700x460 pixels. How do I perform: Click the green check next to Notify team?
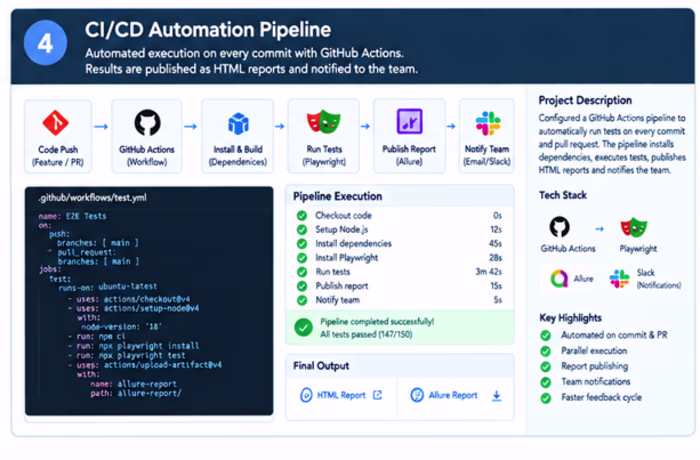(x=302, y=300)
